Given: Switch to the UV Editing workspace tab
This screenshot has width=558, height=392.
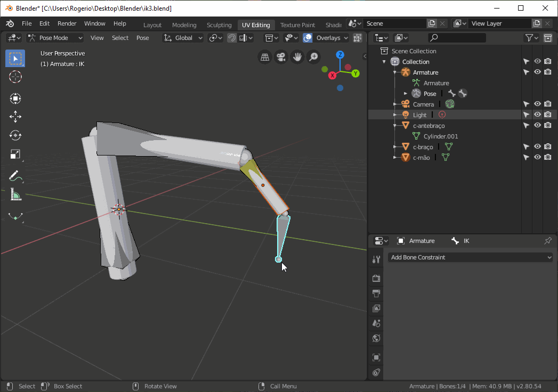Looking at the screenshot, I should point(256,24).
